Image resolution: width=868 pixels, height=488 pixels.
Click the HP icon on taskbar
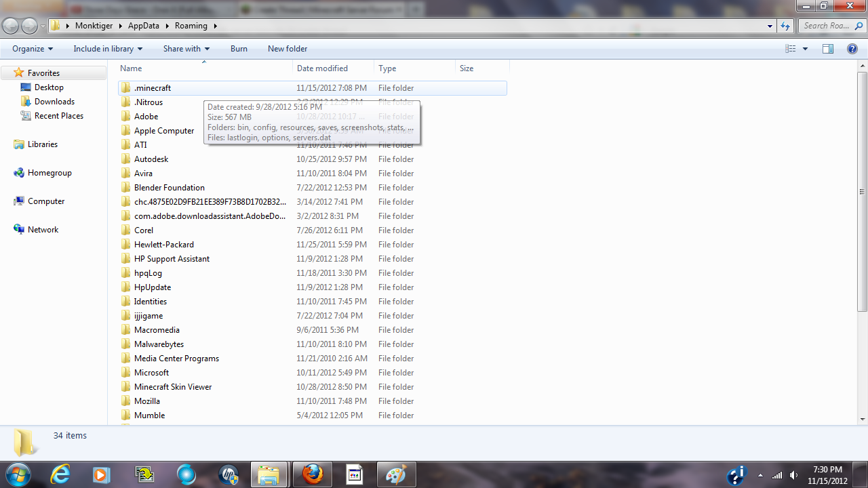229,474
